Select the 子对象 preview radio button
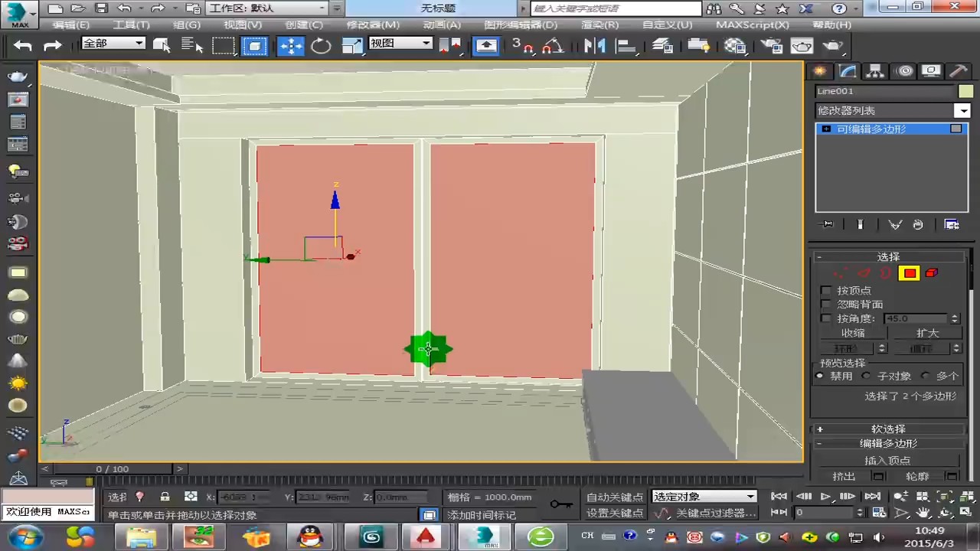This screenshot has width=980, height=551. [x=867, y=376]
